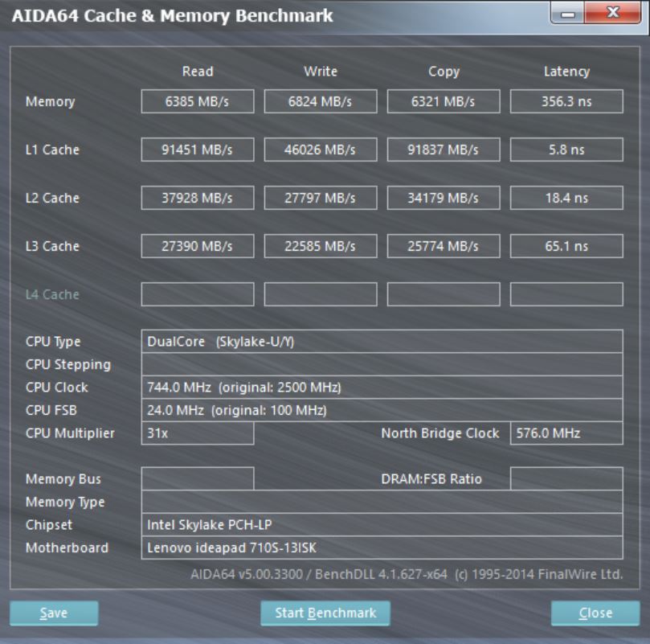Click the Latency column header

(x=566, y=72)
